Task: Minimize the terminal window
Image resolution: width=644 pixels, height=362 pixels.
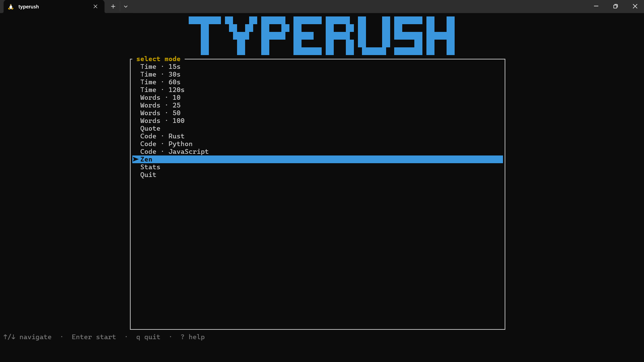Action: tap(596, 6)
